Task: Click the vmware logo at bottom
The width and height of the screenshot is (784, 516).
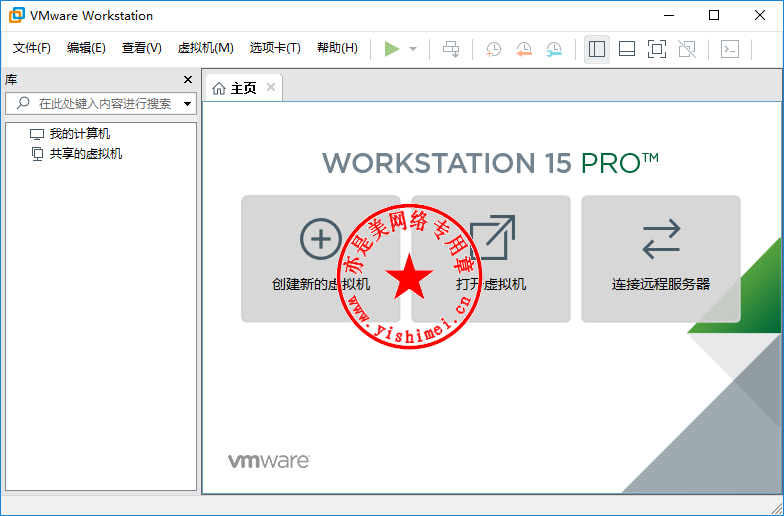Action: pos(269,461)
